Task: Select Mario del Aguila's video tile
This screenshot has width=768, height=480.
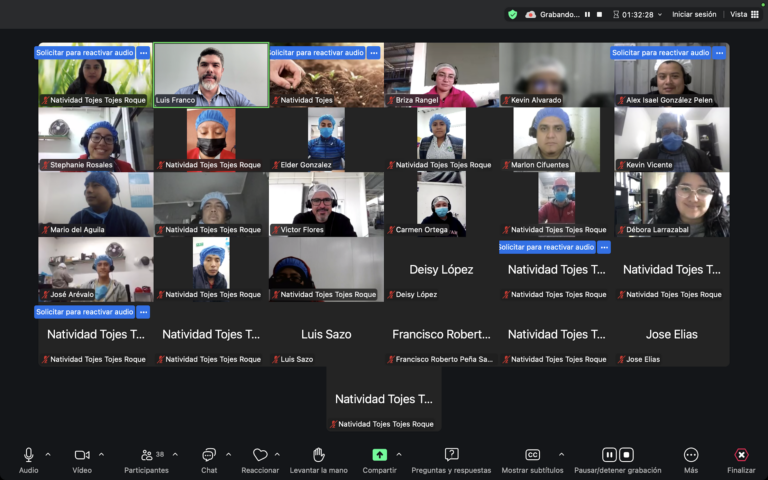Action: point(96,204)
